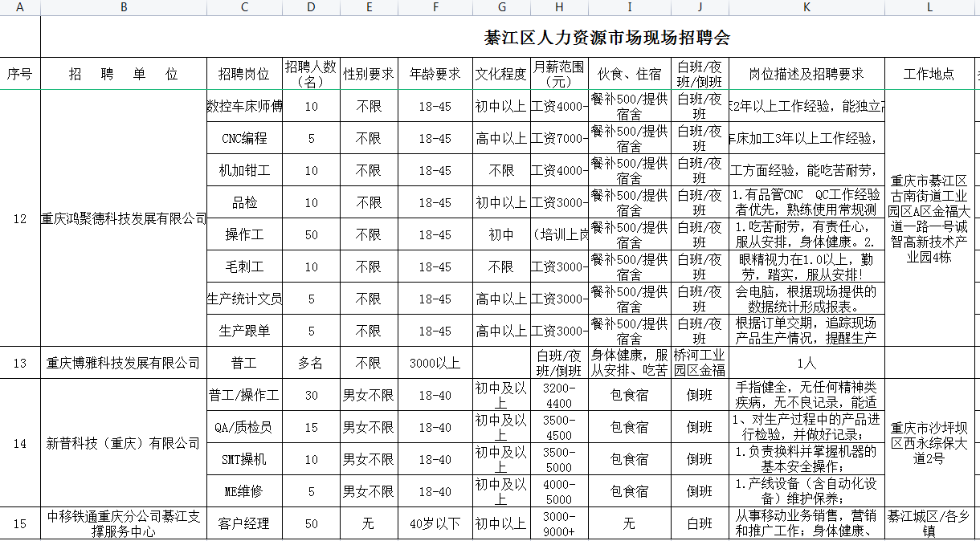Select the 生产统计文员 cell
The height and width of the screenshot is (541, 980).
click(244, 299)
